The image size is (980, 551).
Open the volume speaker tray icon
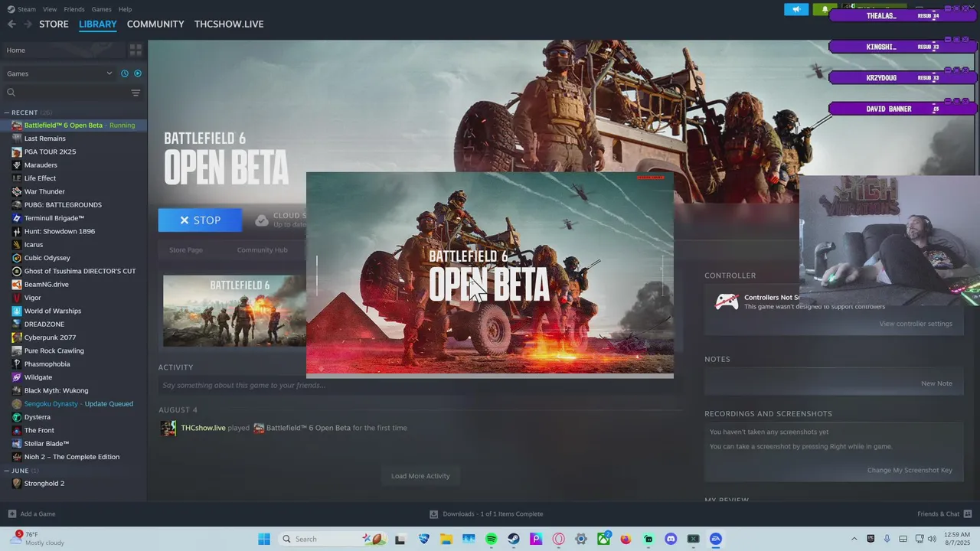932,539
